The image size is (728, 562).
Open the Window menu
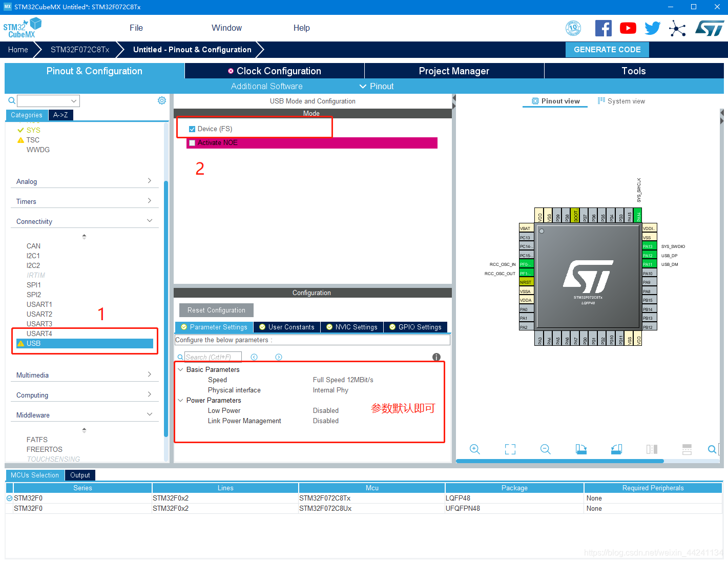(226, 28)
